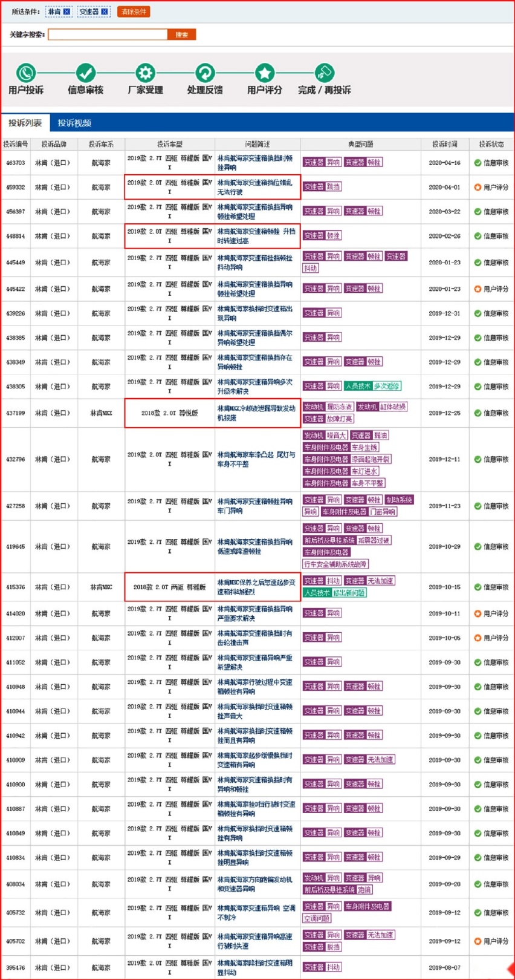Open the description link of complaint 448814
This screenshot has height=980, width=515.
(x=256, y=236)
